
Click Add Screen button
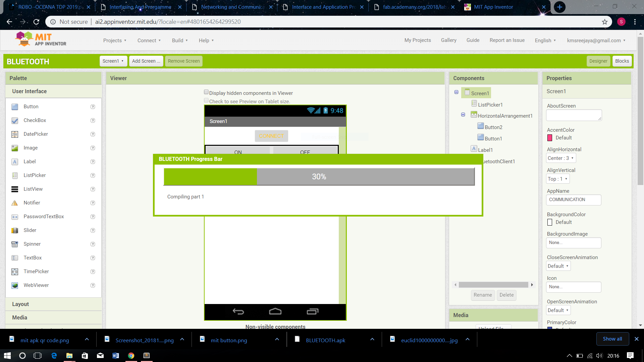click(x=146, y=61)
